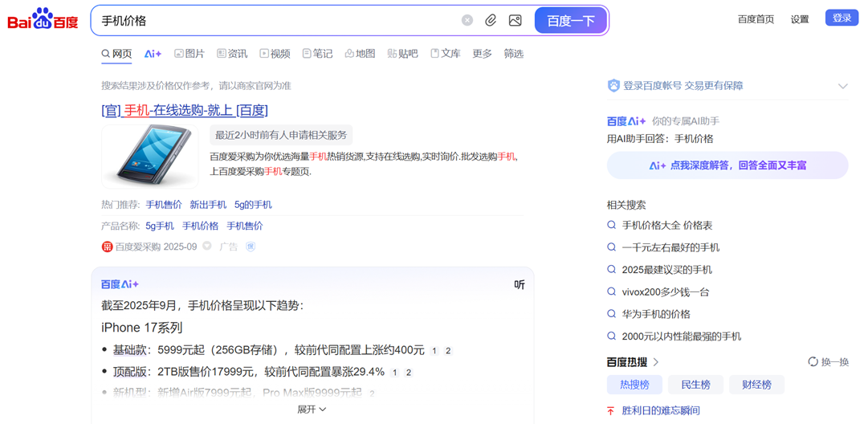Switch to the 视频 tab
868x424 pixels.
coord(275,54)
